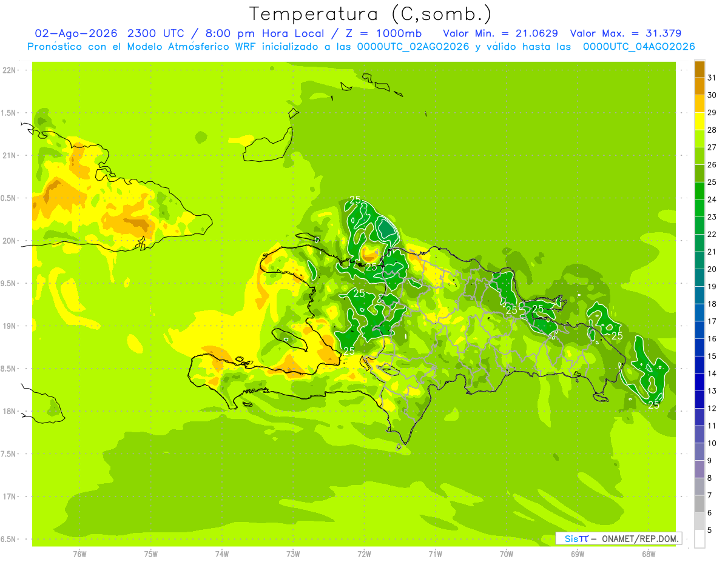Click the "73W" longitude label

click(x=293, y=554)
